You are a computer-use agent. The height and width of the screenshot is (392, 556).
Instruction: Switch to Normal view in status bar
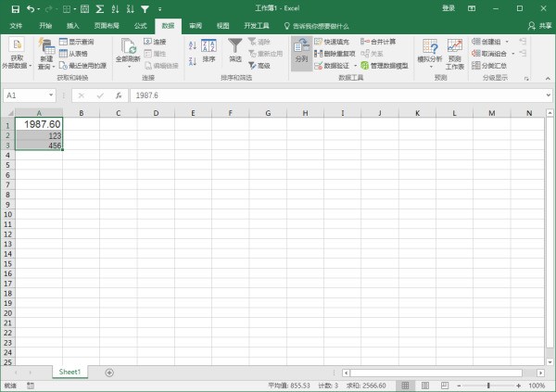point(405,386)
